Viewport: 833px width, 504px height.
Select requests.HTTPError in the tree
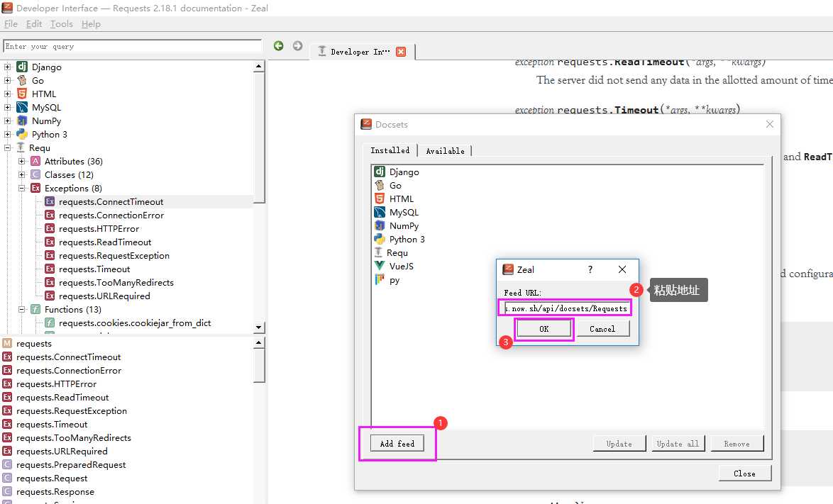coord(99,229)
